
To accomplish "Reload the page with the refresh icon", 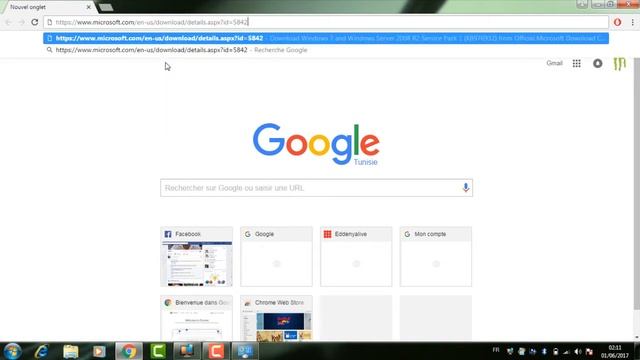I will click(x=35, y=22).
